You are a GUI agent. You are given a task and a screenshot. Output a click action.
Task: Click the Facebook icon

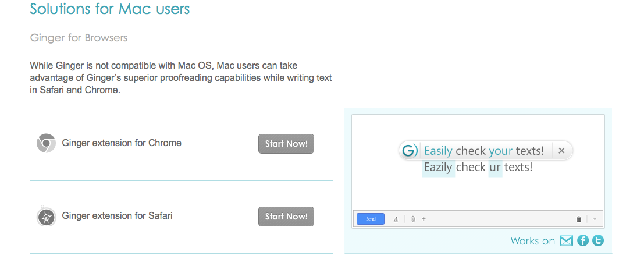pyautogui.click(x=583, y=240)
